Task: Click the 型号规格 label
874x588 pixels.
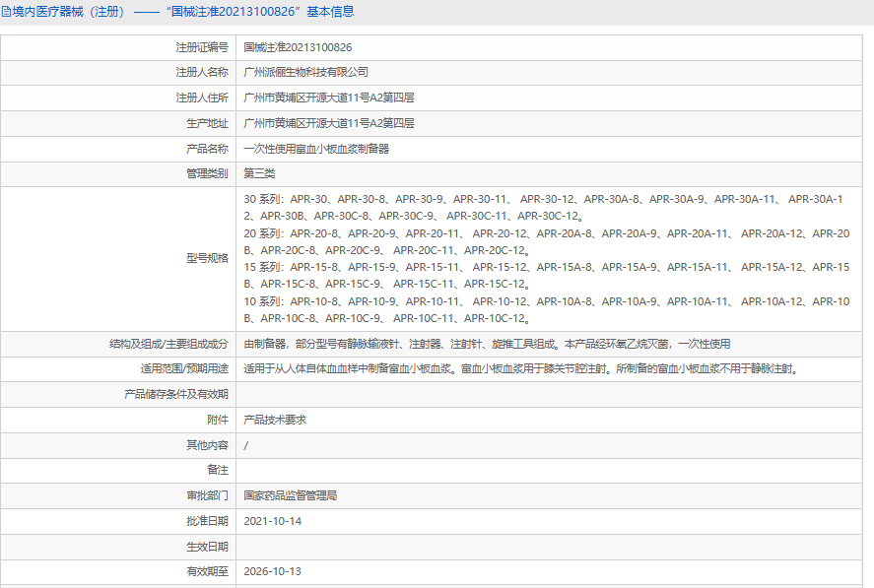Action: (207, 259)
